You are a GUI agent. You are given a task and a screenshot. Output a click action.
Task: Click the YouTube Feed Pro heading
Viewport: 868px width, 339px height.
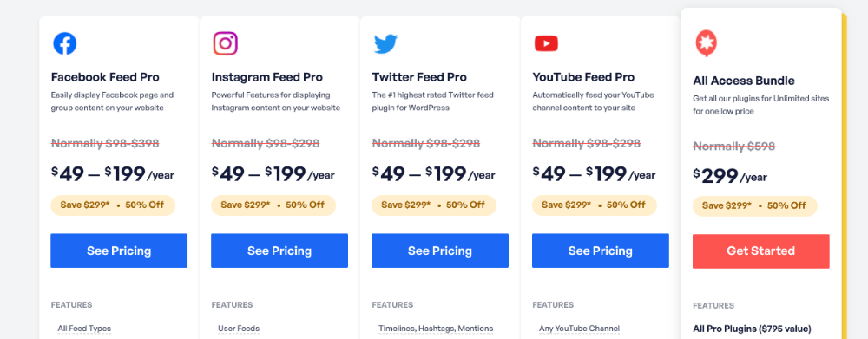[583, 77]
